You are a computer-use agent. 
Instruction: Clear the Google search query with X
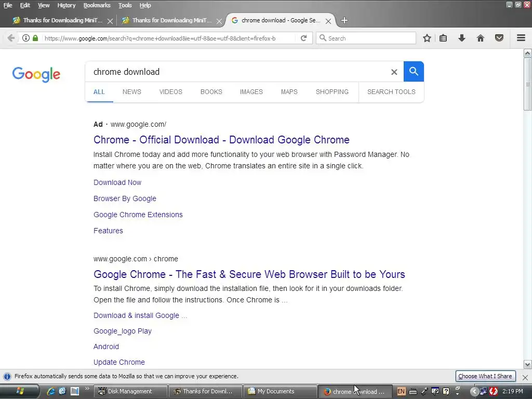click(x=394, y=72)
